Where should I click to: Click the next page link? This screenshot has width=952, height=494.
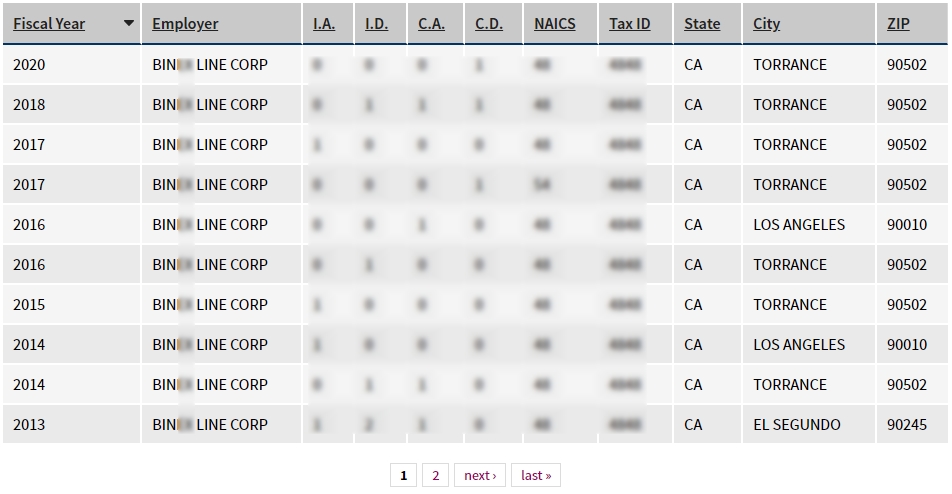[480, 475]
